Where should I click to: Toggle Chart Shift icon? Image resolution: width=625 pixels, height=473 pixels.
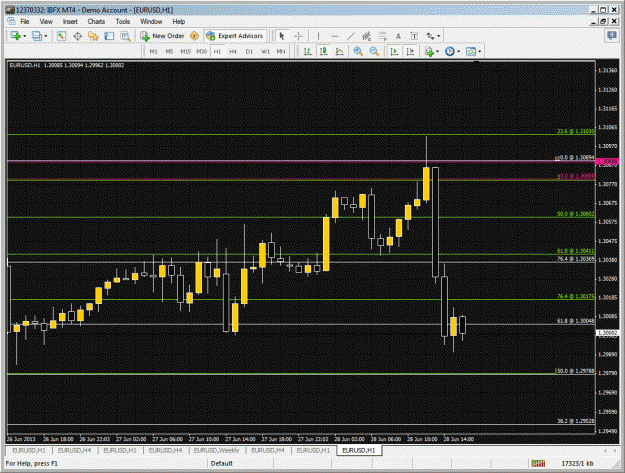410,51
